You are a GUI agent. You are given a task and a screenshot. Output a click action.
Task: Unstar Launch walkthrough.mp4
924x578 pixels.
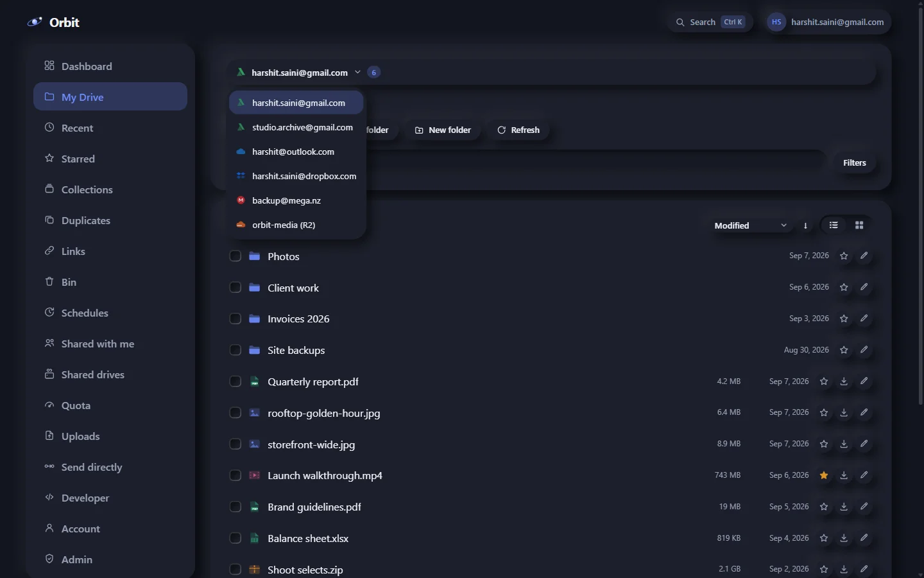824,475
